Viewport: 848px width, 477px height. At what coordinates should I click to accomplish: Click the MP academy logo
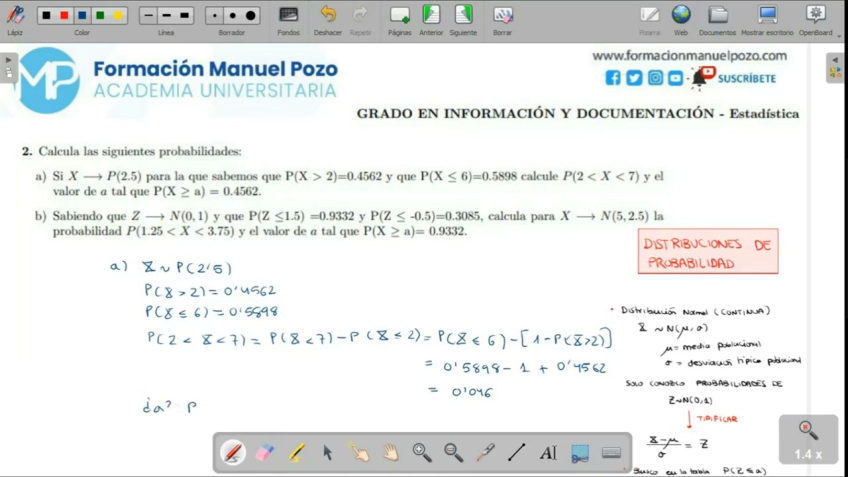tap(48, 80)
